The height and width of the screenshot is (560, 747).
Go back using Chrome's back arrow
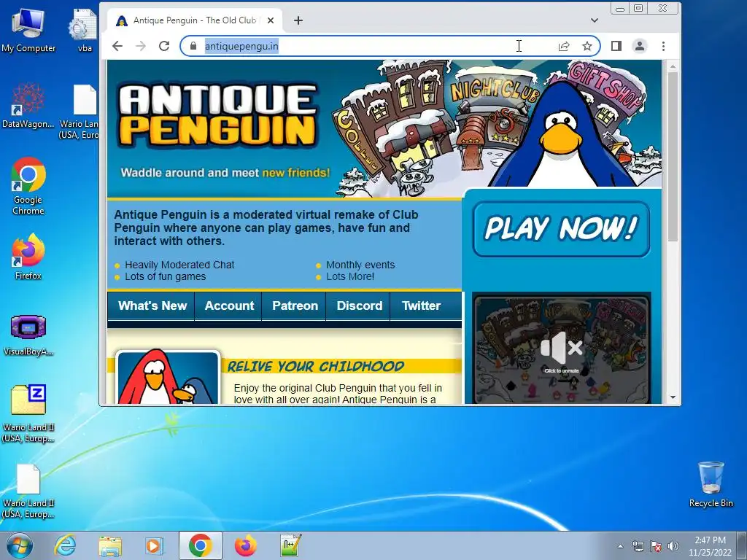(117, 46)
